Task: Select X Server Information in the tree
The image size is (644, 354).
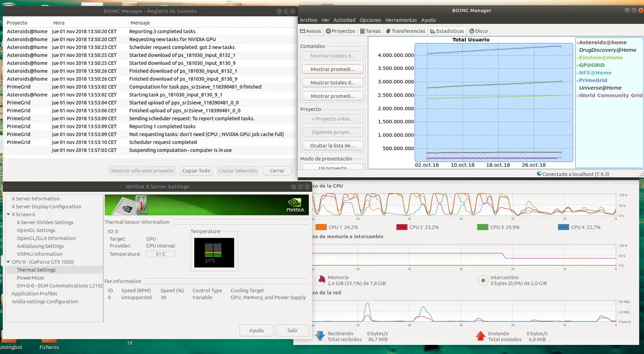Action: pos(35,198)
